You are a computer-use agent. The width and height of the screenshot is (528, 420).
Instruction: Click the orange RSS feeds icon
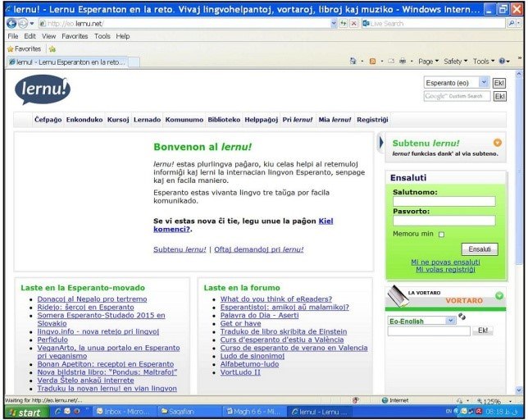372,62
